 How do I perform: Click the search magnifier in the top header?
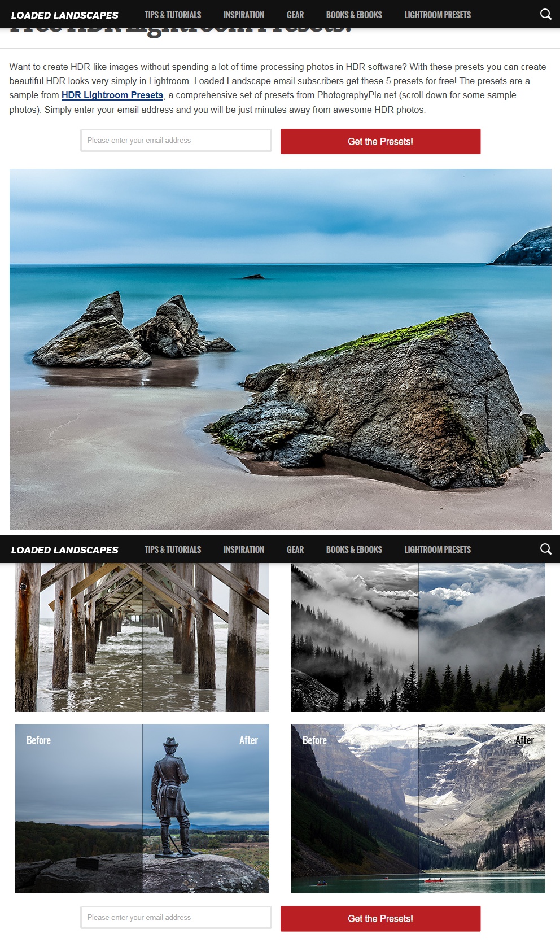pyautogui.click(x=545, y=15)
